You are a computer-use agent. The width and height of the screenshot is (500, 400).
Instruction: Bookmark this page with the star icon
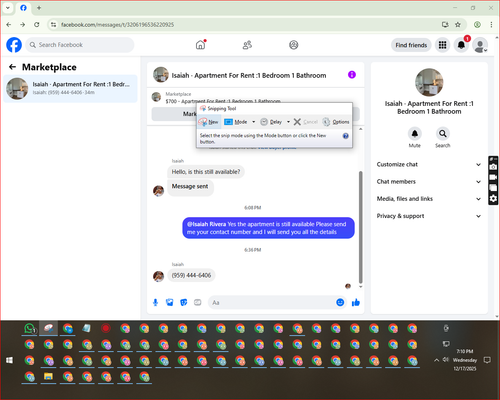[458, 25]
